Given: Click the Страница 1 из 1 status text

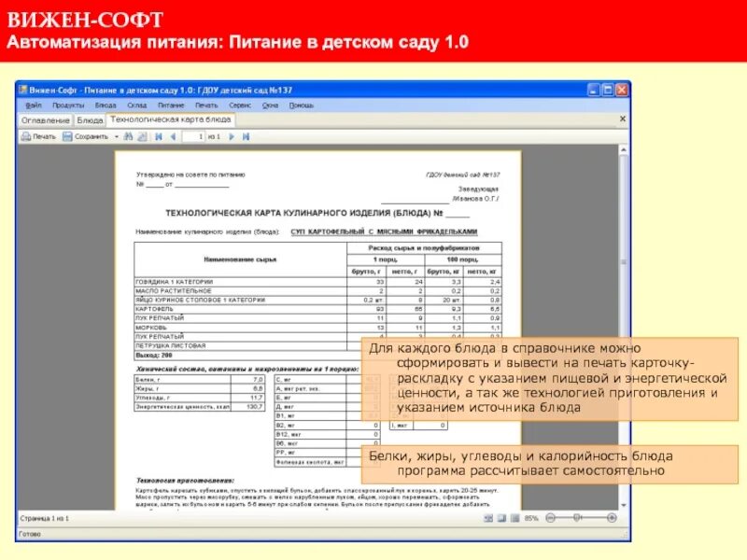Looking at the screenshot, I should [44, 518].
